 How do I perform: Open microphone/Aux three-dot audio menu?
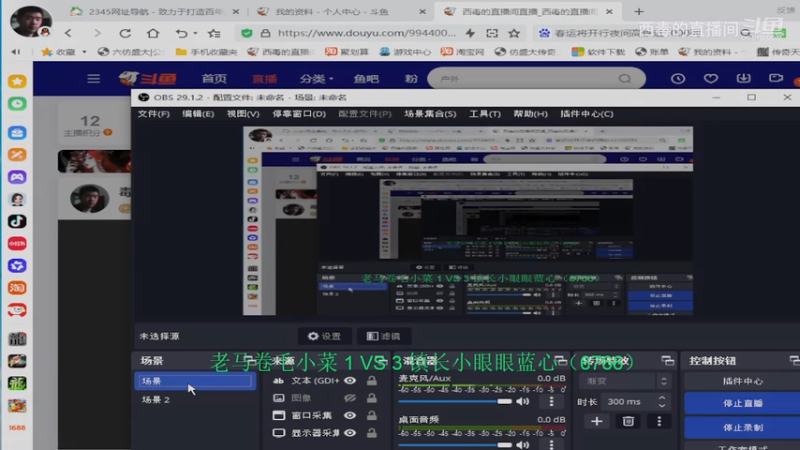551,402
